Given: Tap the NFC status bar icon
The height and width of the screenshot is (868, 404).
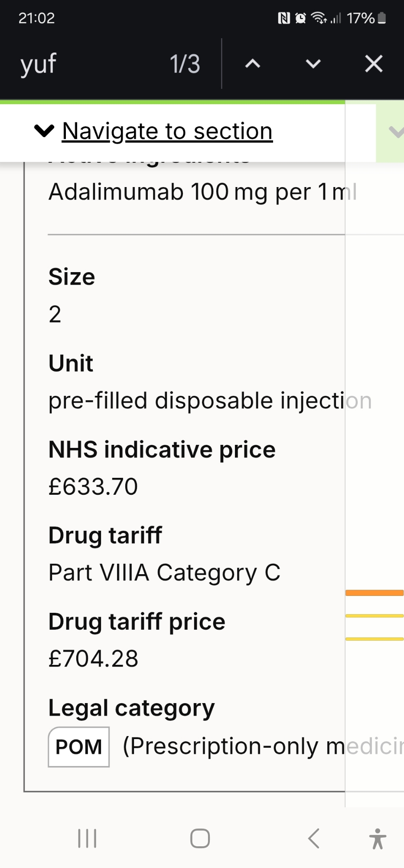Looking at the screenshot, I should (x=283, y=18).
